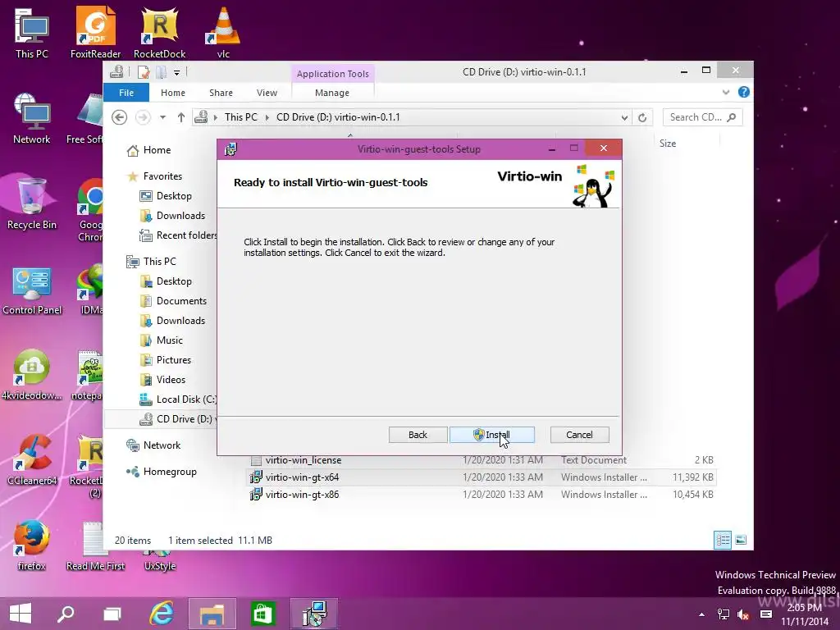This screenshot has height=630, width=840.
Task: Switch to the installer taskbar button
Action: pos(314,614)
